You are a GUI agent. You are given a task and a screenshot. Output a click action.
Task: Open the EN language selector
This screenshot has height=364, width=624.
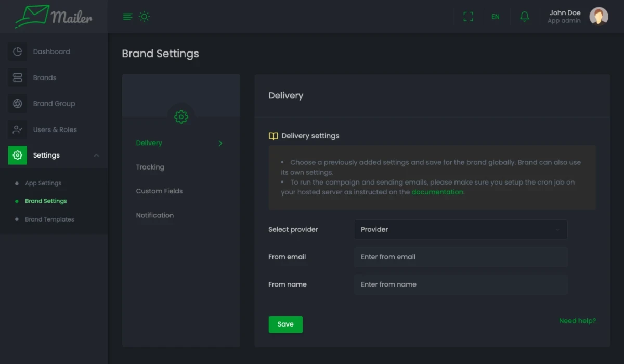(x=495, y=17)
